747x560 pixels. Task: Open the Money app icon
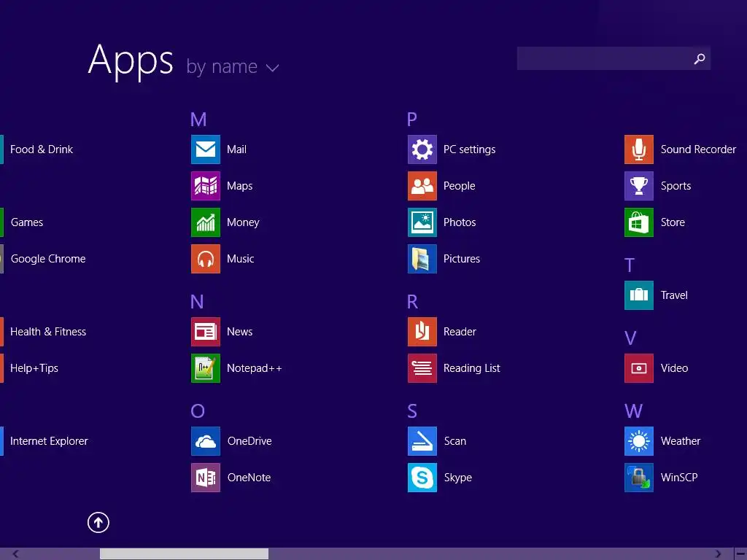206,222
